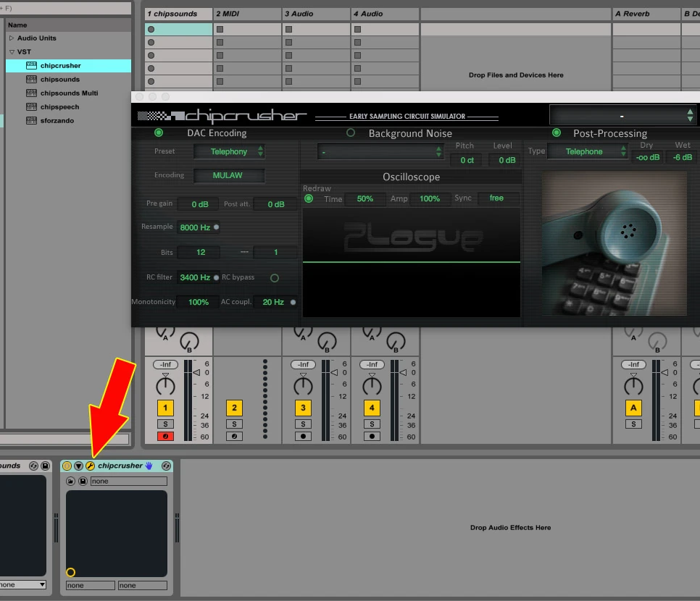Select the A Reverb return track header
Viewport: 700px width, 601px height.
point(640,13)
